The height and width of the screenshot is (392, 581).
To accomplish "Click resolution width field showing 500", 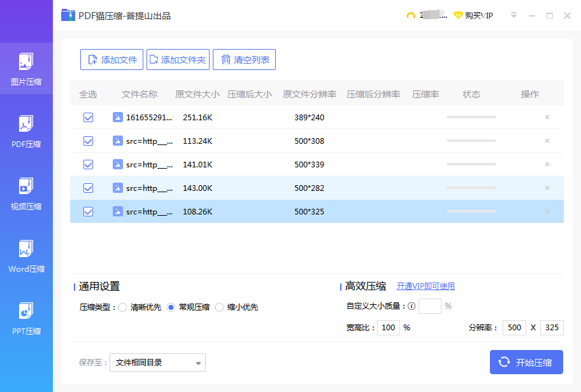I will pos(514,328).
